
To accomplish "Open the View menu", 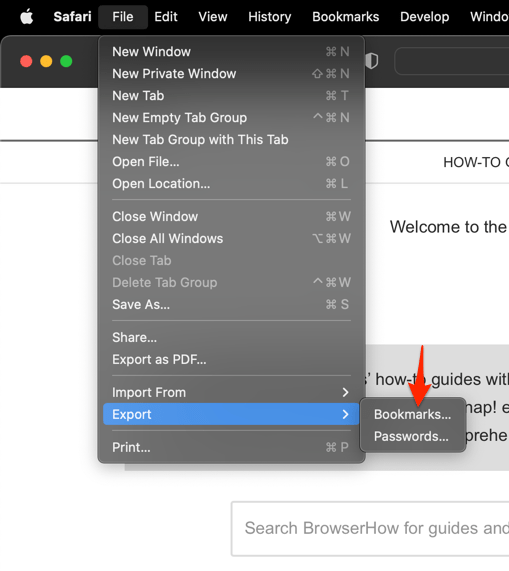I will (x=213, y=17).
